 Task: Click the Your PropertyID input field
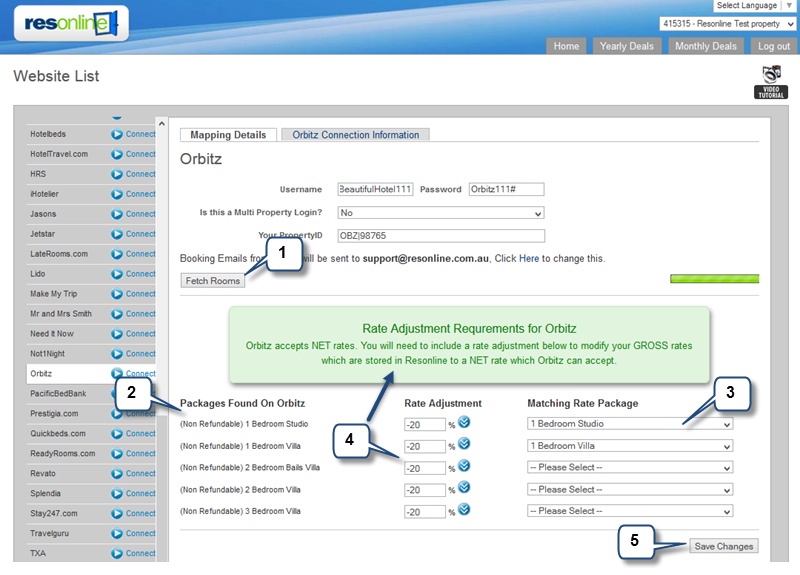[x=441, y=236]
